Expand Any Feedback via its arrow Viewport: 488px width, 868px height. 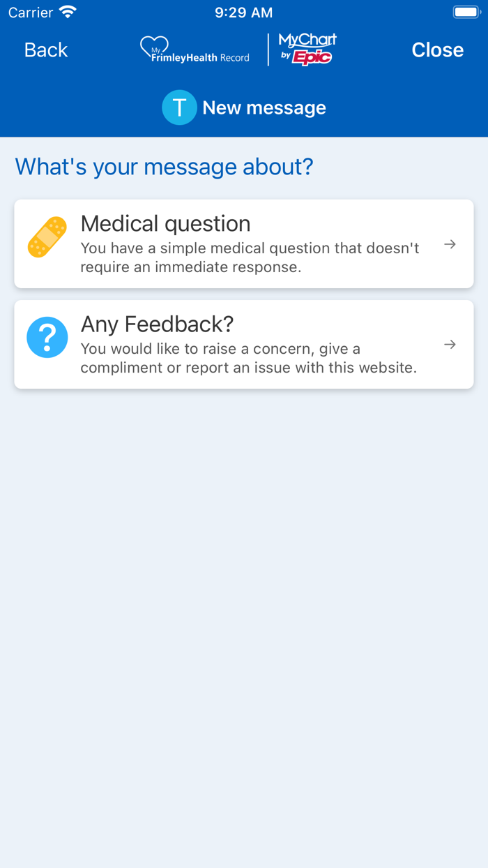tap(450, 344)
